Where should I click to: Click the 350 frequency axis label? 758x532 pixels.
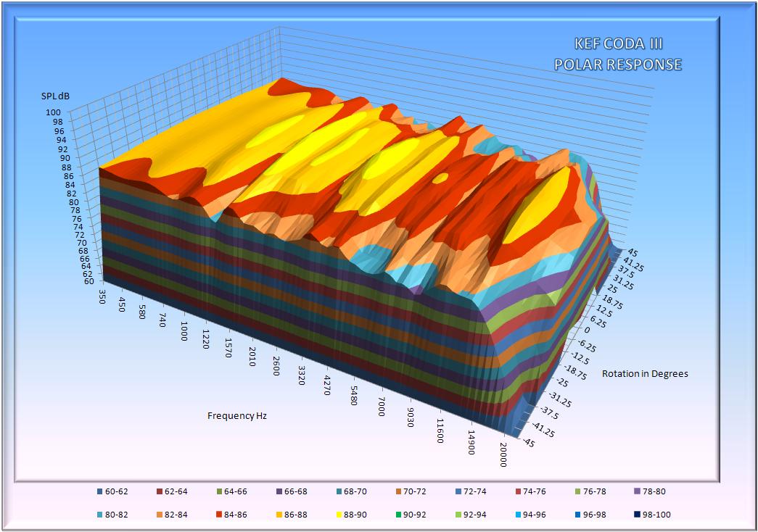(x=102, y=297)
